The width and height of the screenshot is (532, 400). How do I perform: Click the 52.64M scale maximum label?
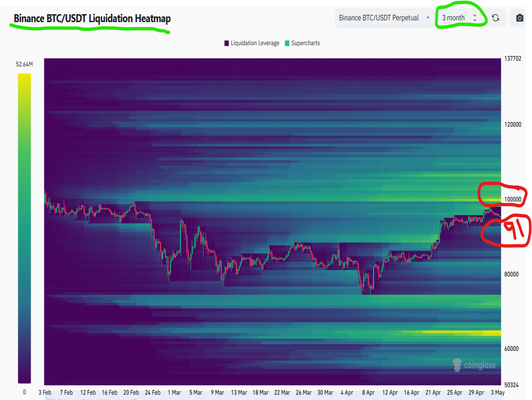pyautogui.click(x=24, y=65)
